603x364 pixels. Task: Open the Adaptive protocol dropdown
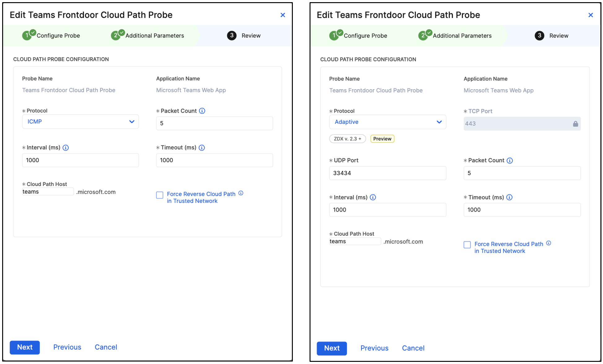click(x=387, y=122)
